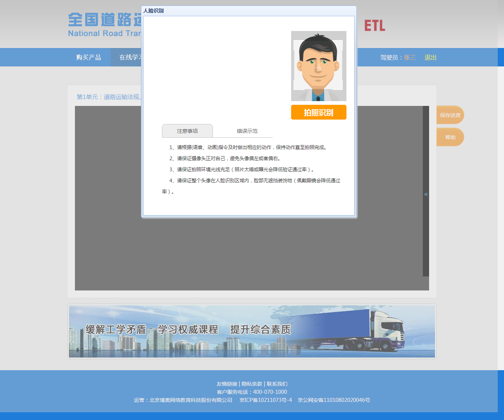
Task: Click the face avatar preview image
Action: (x=318, y=66)
